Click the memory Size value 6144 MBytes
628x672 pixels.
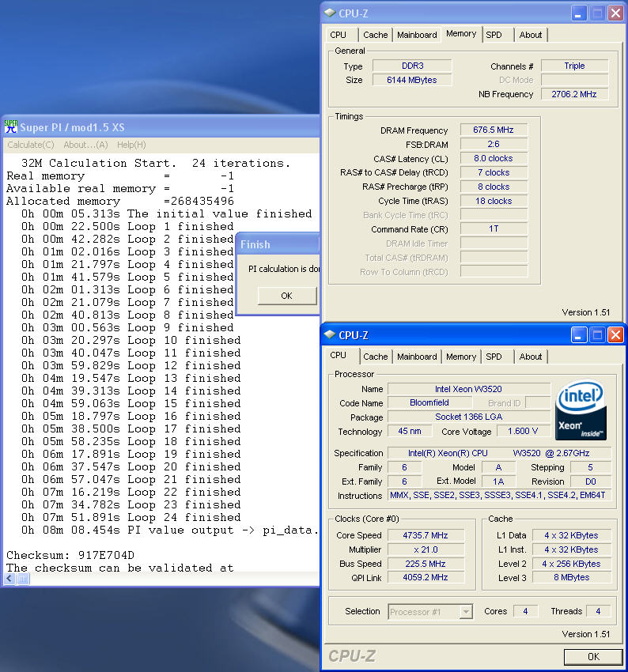click(411, 80)
